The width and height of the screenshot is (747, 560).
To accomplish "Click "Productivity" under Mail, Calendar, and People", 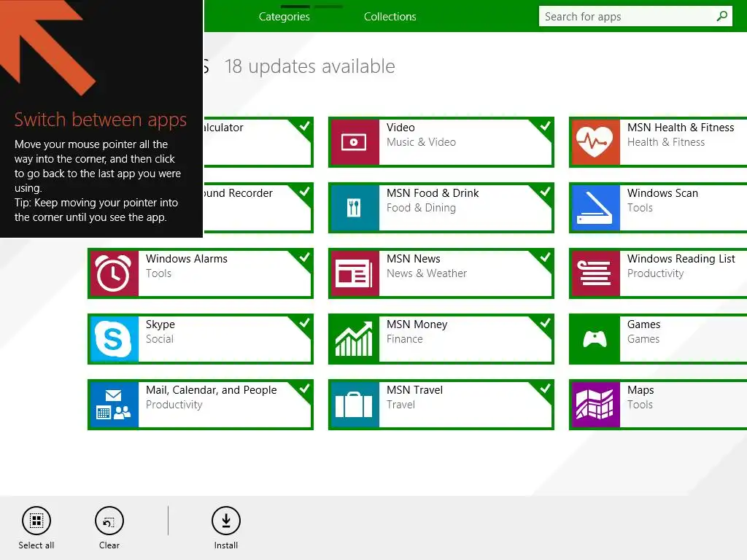I will [x=174, y=405].
